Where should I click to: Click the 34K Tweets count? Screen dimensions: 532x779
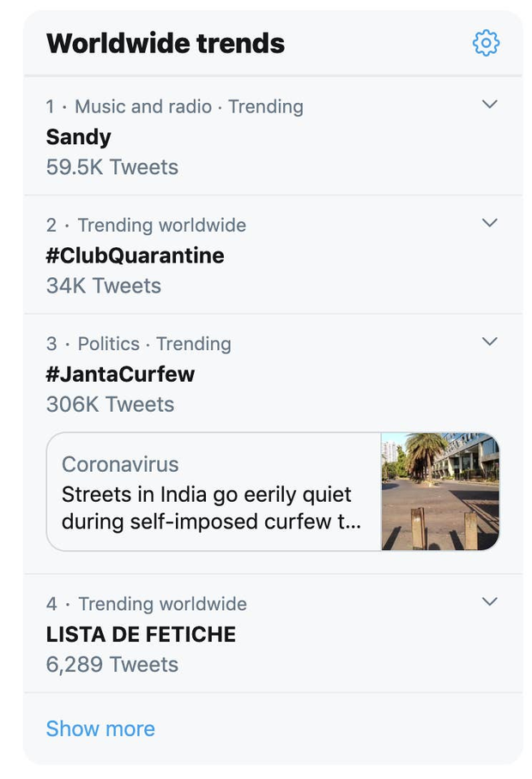(x=104, y=286)
